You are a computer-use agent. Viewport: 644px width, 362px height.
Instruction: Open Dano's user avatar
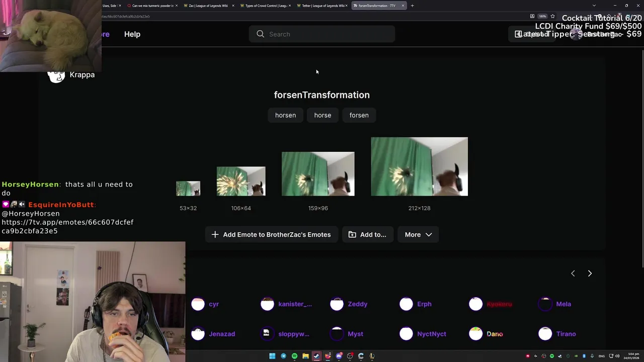475,333
